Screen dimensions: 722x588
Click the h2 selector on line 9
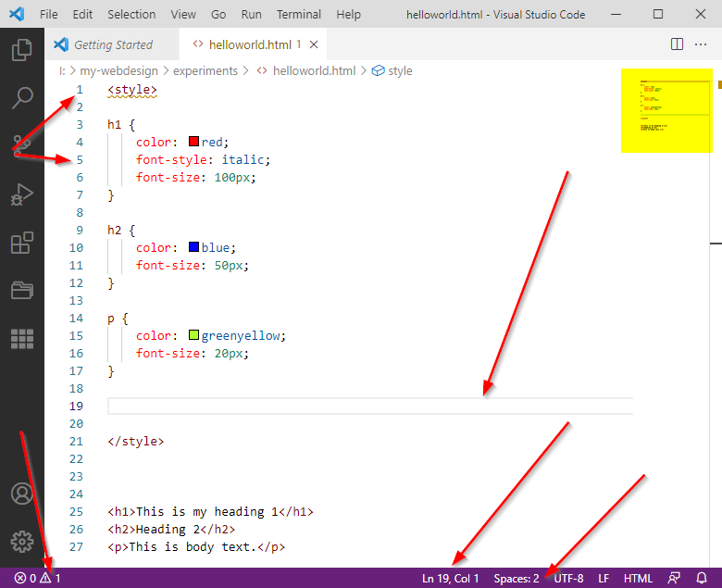click(x=114, y=230)
